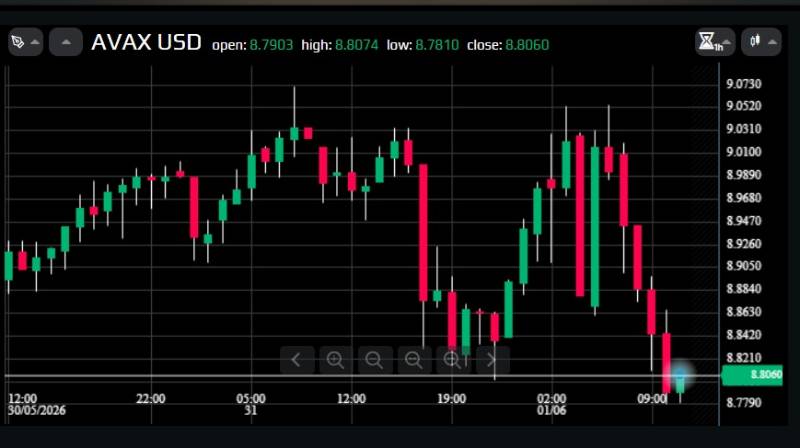Click the AVAX USD symbol title

[x=146, y=42]
